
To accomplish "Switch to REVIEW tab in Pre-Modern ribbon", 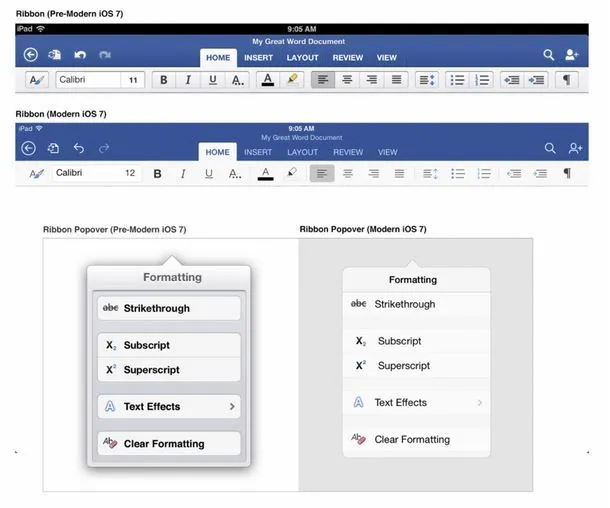I will point(348,58).
